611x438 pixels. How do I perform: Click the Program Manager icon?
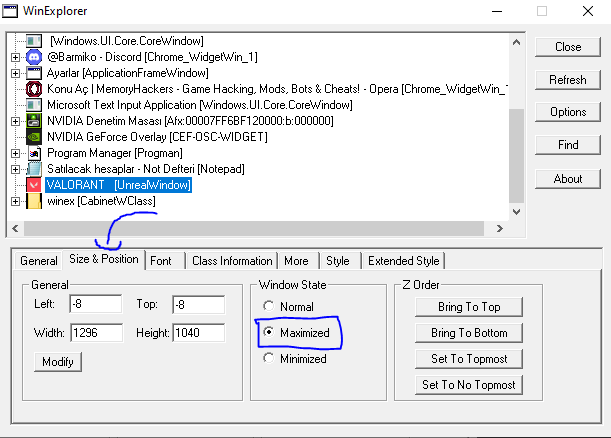(x=34, y=153)
